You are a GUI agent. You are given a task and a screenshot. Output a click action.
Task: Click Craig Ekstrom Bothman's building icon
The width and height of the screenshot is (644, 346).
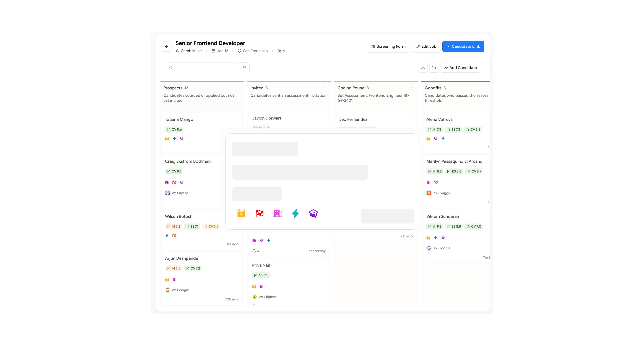click(167, 182)
